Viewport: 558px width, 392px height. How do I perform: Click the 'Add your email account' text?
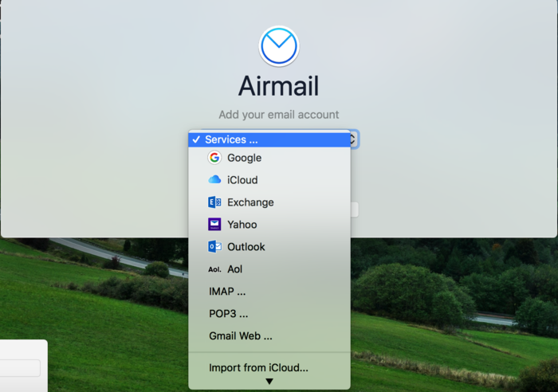pos(279,115)
